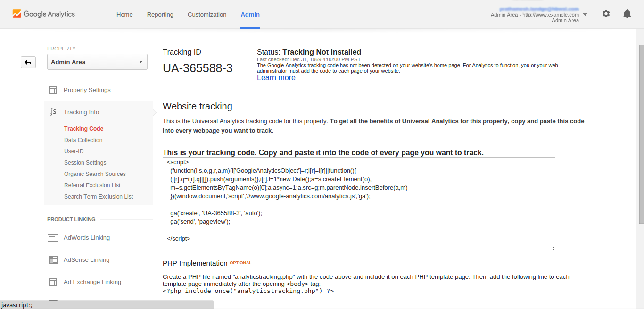
Task: Click the .js Tracking Info icon
Action: click(53, 112)
